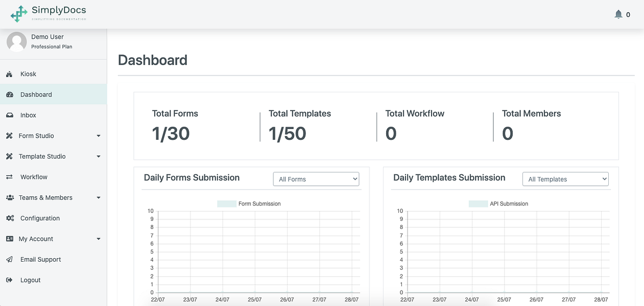Click the Dashboard gauge icon
Screen dimensions: 644x306
point(9,94)
